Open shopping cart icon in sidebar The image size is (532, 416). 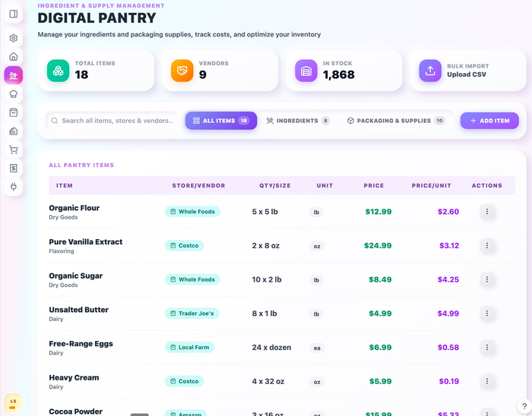coord(14,150)
